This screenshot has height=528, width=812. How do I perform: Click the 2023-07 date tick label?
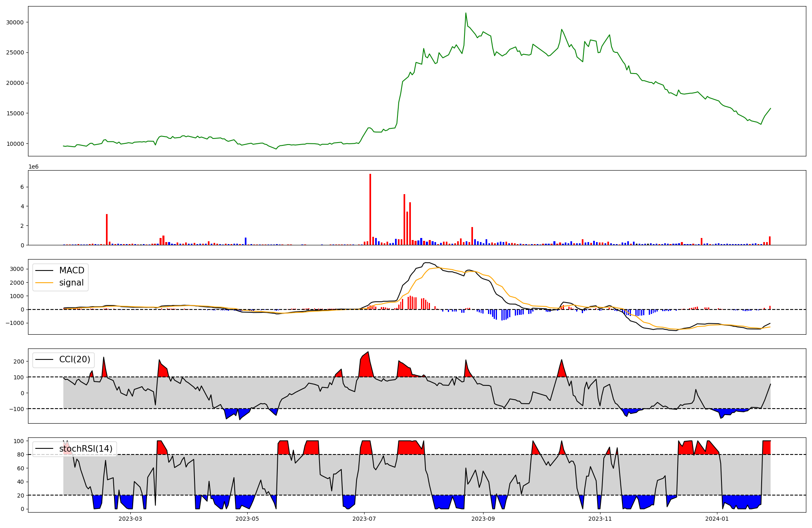[x=364, y=519]
